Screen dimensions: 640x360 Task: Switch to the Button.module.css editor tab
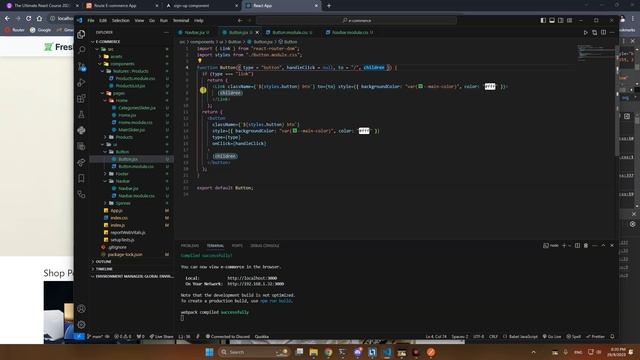(290, 32)
